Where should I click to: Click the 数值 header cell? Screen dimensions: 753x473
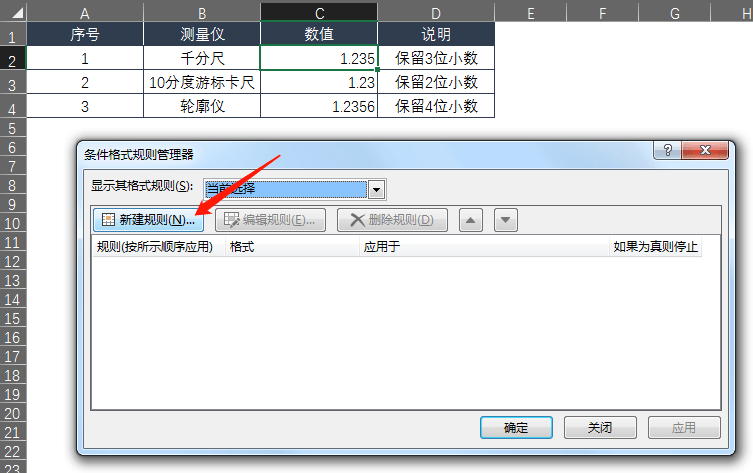(x=319, y=34)
